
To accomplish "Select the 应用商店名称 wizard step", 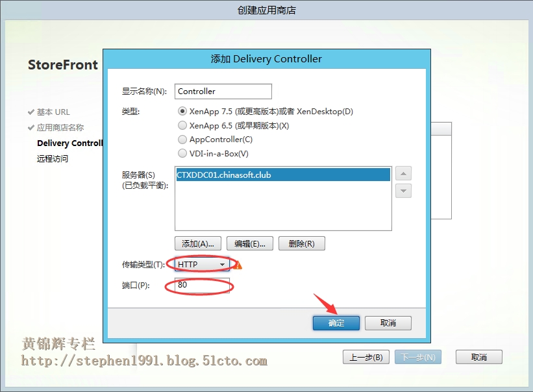I will point(60,128).
